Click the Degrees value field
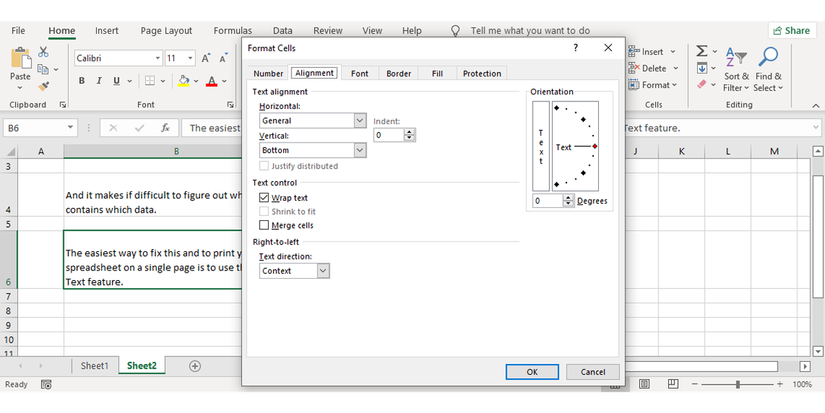Screen dimensions: 825x413 547,201
